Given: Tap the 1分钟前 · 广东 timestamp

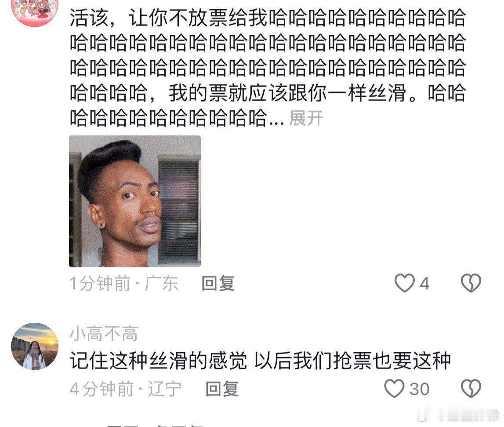Looking at the screenshot, I should [124, 284].
